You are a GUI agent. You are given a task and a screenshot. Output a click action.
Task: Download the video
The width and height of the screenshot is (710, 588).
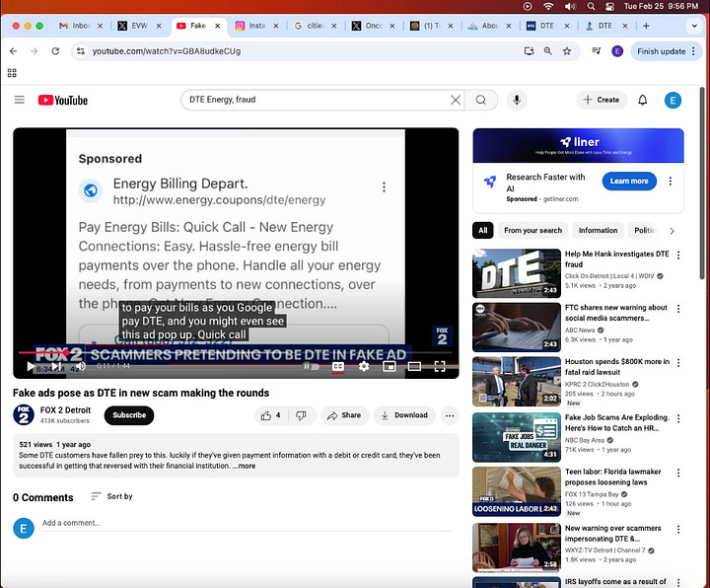click(404, 415)
